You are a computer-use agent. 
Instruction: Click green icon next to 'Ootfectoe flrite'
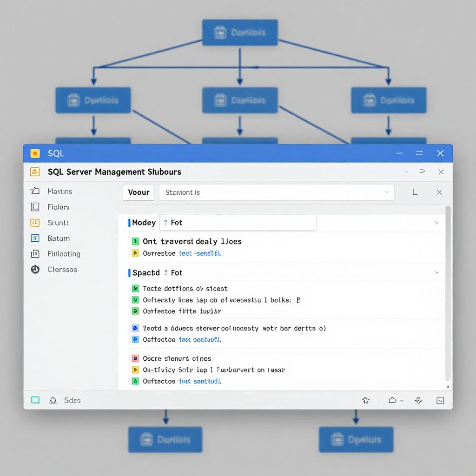(x=135, y=311)
